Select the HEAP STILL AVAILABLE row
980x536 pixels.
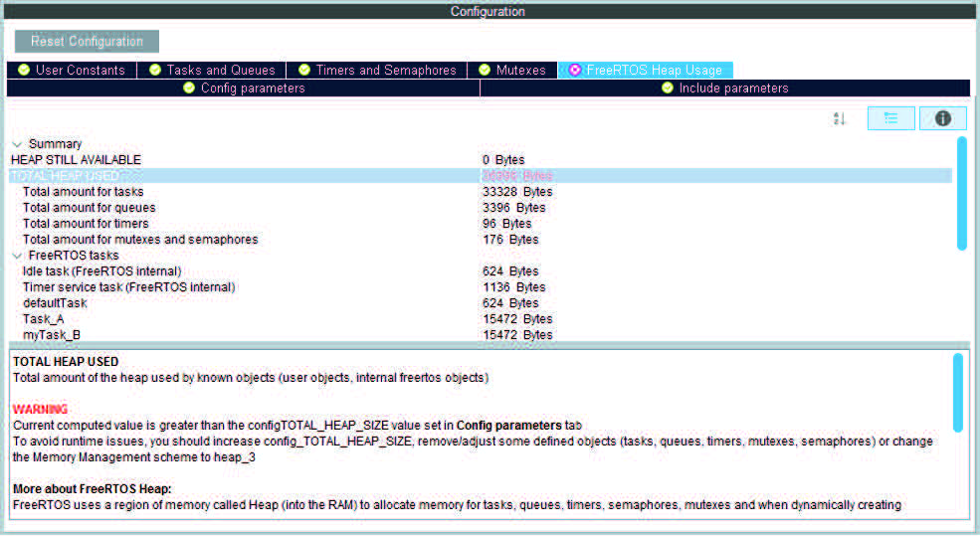coord(481,160)
